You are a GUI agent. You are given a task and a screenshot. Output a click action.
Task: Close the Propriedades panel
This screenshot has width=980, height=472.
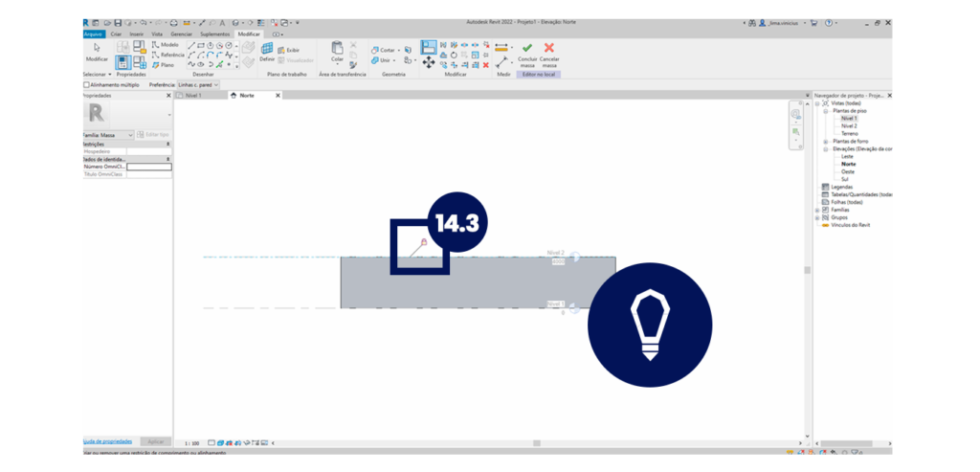(x=168, y=96)
